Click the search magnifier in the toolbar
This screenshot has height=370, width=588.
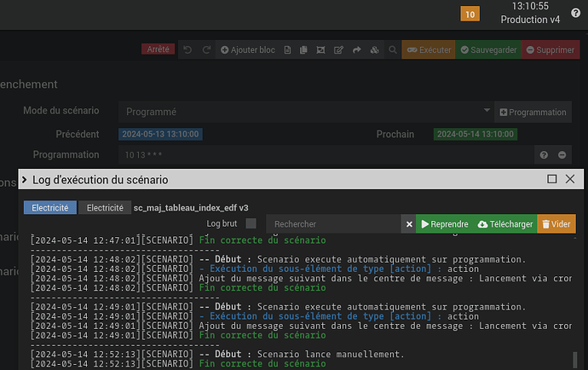393,49
